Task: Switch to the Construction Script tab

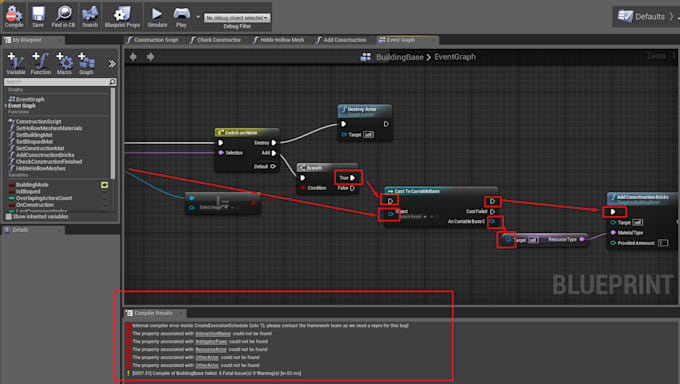Action: 152,40
